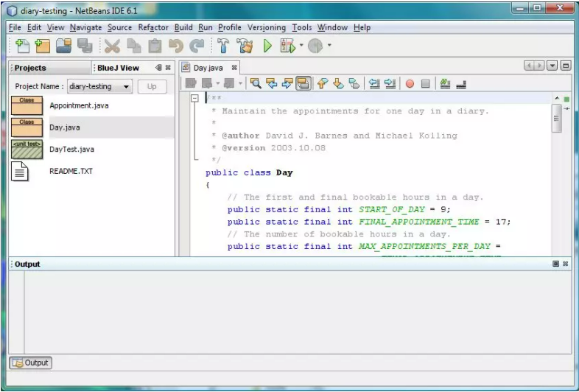Close the Output window

pos(565,264)
